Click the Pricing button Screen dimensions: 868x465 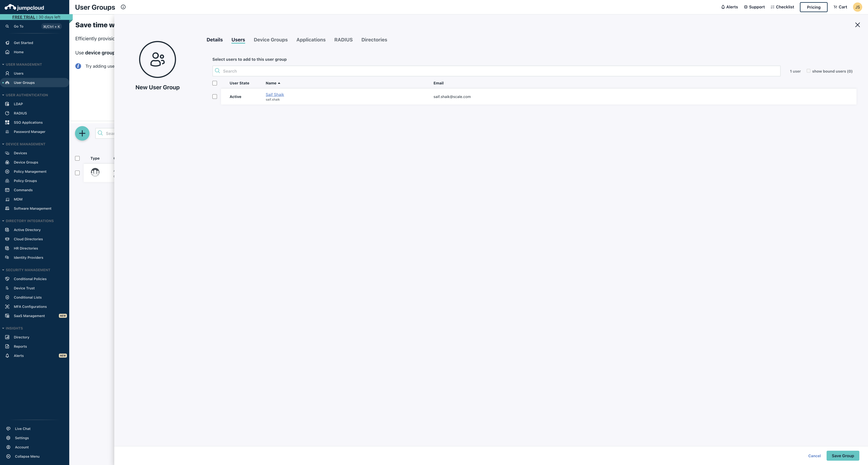pyautogui.click(x=813, y=7)
